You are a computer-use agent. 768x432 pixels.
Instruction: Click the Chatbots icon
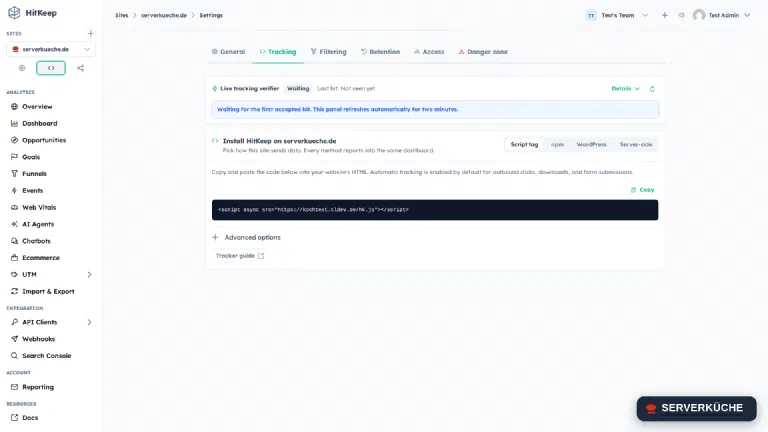(x=14, y=241)
